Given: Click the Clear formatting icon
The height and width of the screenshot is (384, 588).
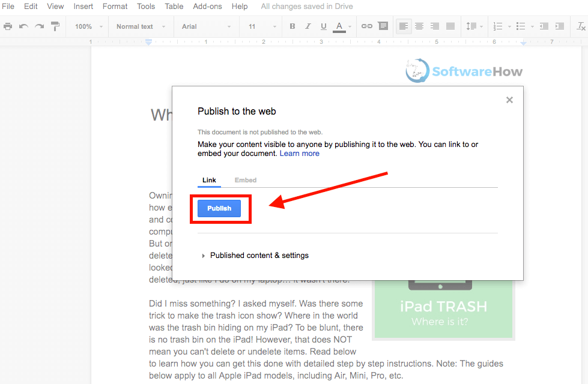Looking at the screenshot, I should (580, 26).
